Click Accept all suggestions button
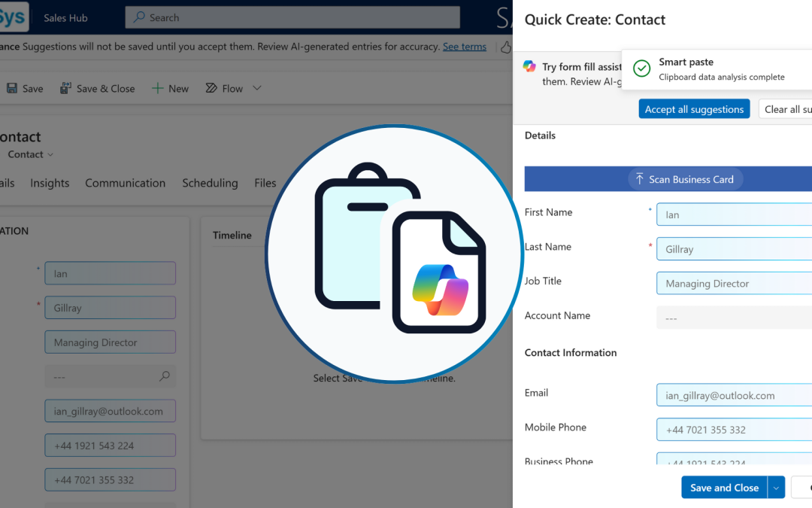Screen dimensions: 812x508 pyautogui.click(x=694, y=109)
